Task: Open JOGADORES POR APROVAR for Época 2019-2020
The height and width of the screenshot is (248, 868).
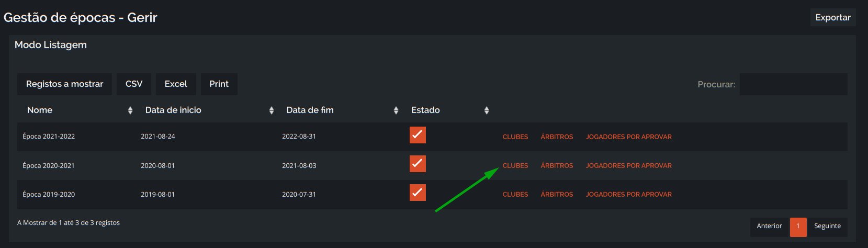Action: [629, 195]
